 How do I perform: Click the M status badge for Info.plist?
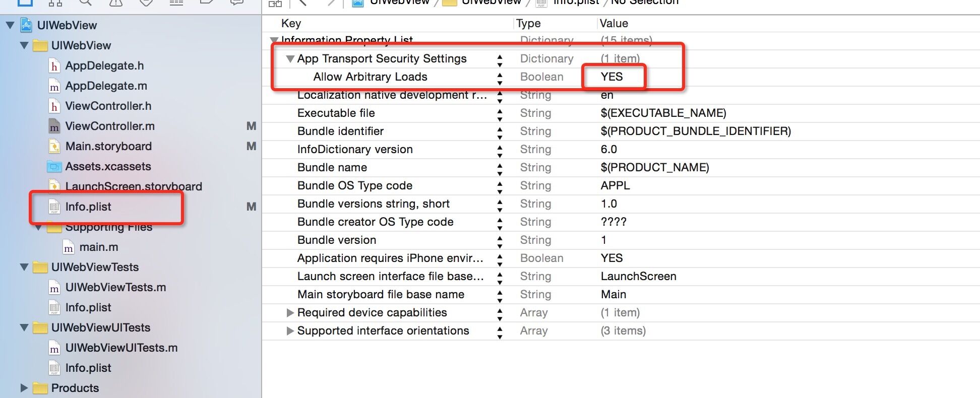[x=251, y=207]
